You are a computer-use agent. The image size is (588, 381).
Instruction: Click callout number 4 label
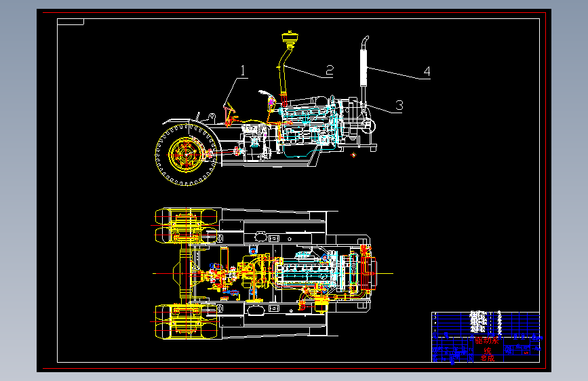[427, 71]
